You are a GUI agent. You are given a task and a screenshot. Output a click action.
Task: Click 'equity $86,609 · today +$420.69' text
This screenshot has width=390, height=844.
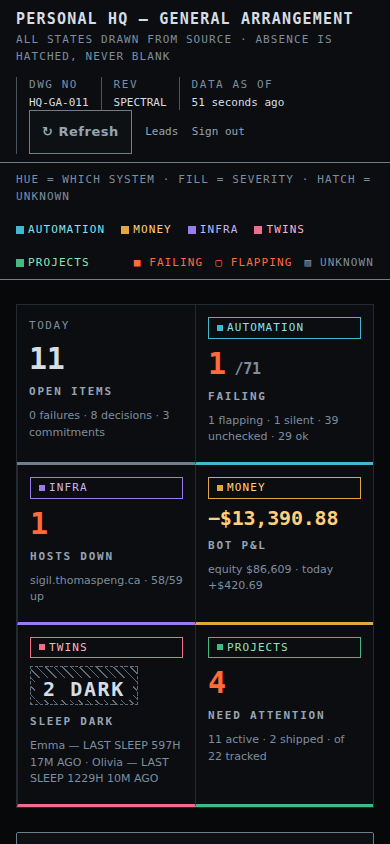click(x=271, y=577)
